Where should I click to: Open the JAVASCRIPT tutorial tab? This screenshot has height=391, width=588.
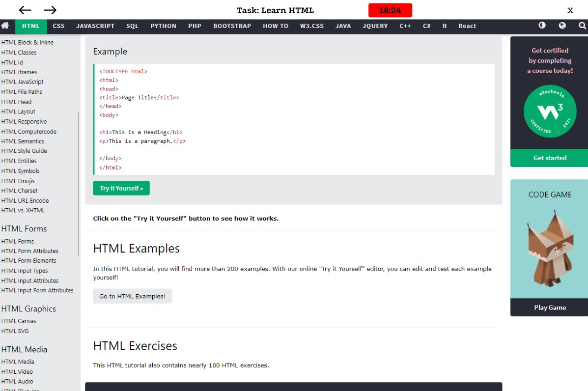(95, 26)
